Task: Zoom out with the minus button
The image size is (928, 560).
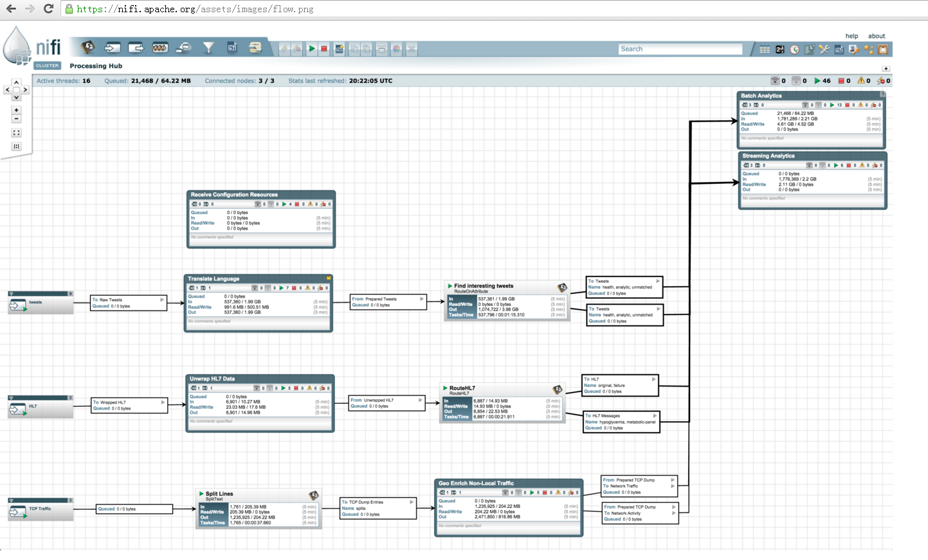Action: [x=16, y=118]
